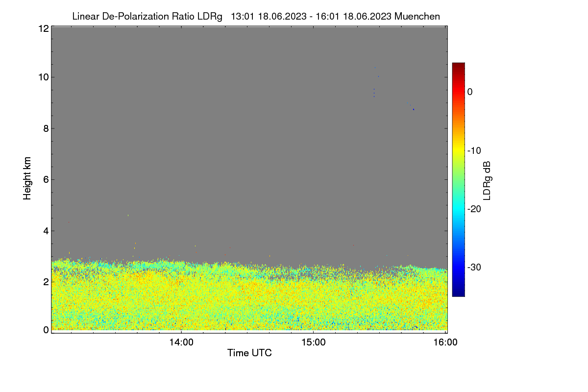588x392 pixels.
Task: Click the -10 colorbar label
Action: (x=473, y=150)
